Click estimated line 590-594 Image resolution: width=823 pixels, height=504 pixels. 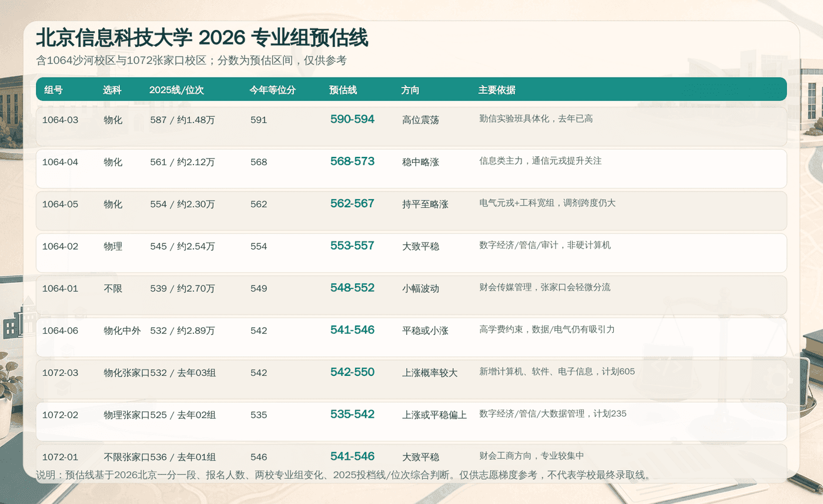[x=352, y=119]
